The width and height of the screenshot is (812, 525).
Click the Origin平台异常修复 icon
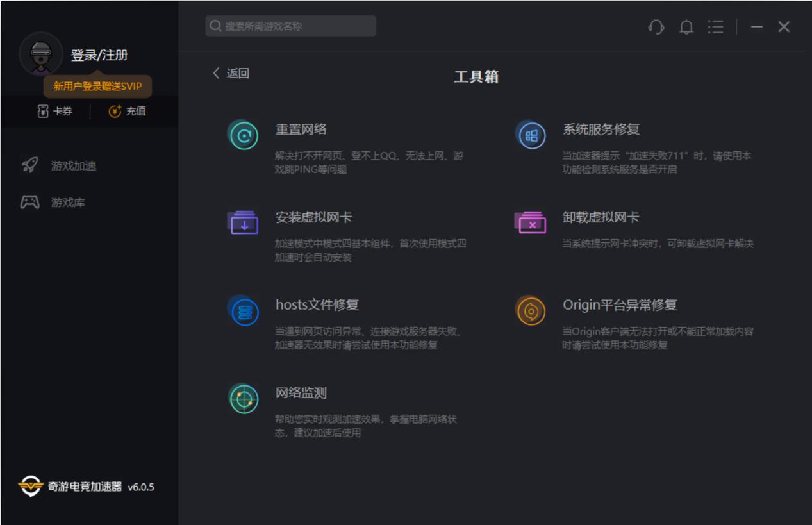coord(531,311)
